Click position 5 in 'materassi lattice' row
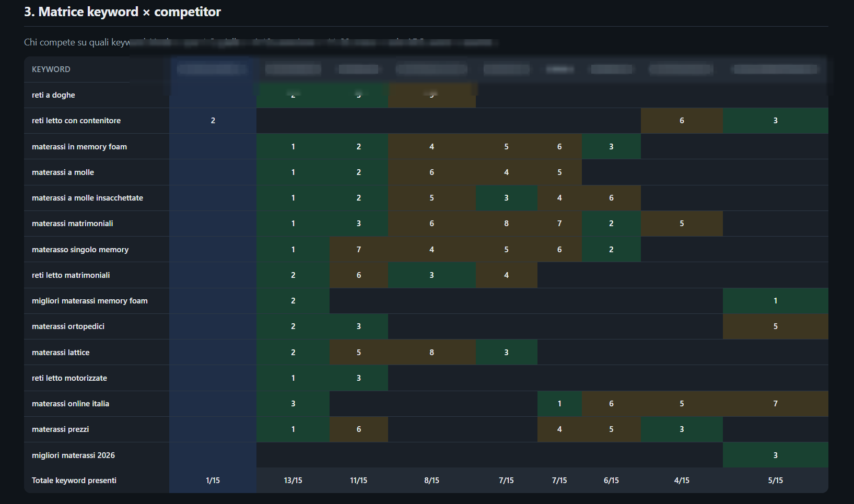This screenshot has height=504, width=854. [359, 353]
